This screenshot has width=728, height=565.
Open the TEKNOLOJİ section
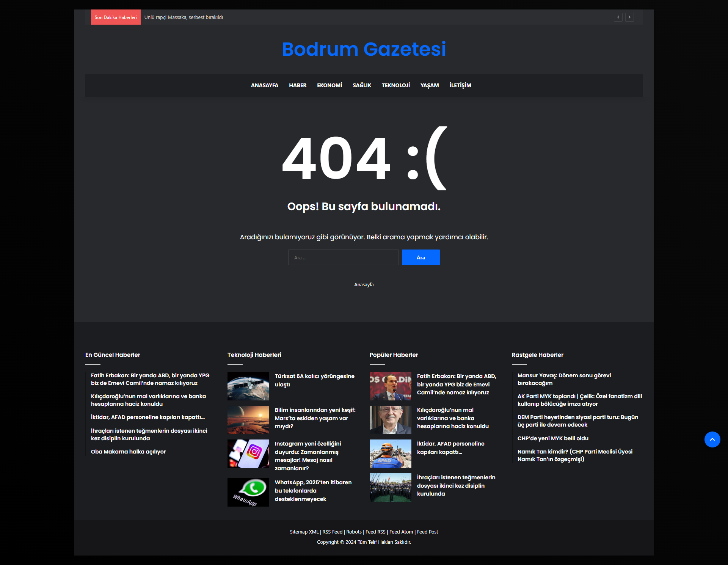click(x=395, y=85)
